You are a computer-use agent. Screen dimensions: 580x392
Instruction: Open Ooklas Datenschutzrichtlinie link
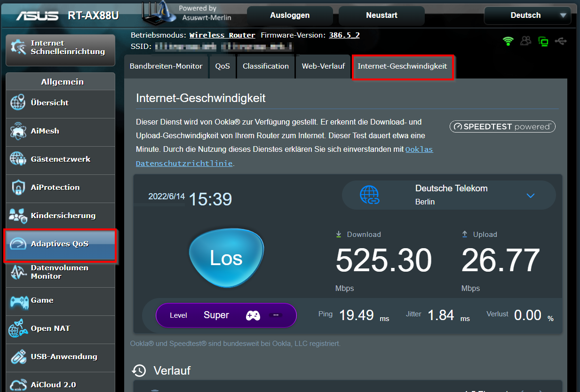(285, 157)
